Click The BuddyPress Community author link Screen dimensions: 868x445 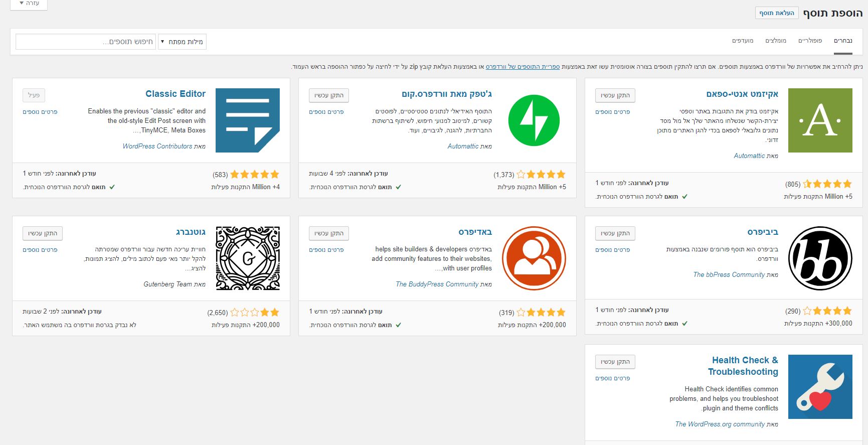pyautogui.click(x=437, y=284)
